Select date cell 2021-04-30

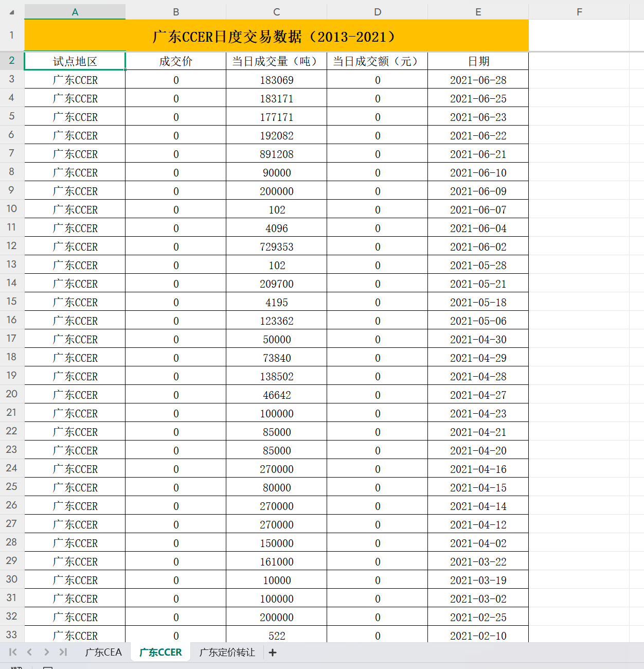click(478, 339)
